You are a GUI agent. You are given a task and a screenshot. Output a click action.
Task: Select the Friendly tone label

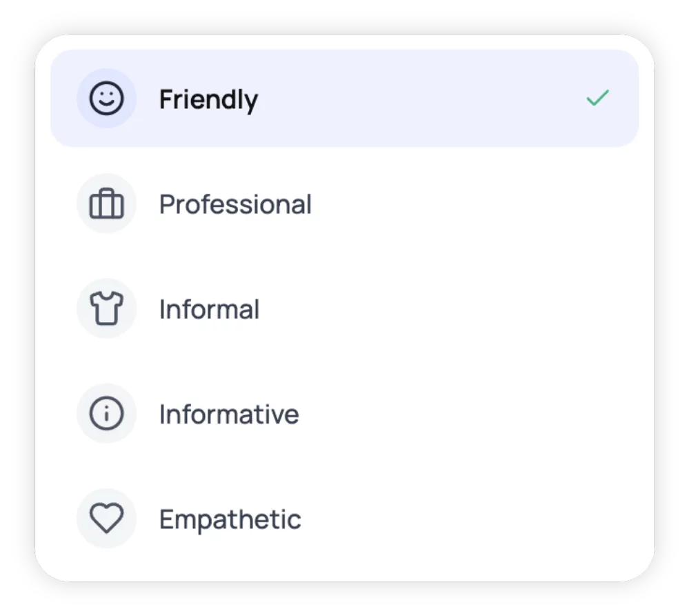click(x=208, y=99)
